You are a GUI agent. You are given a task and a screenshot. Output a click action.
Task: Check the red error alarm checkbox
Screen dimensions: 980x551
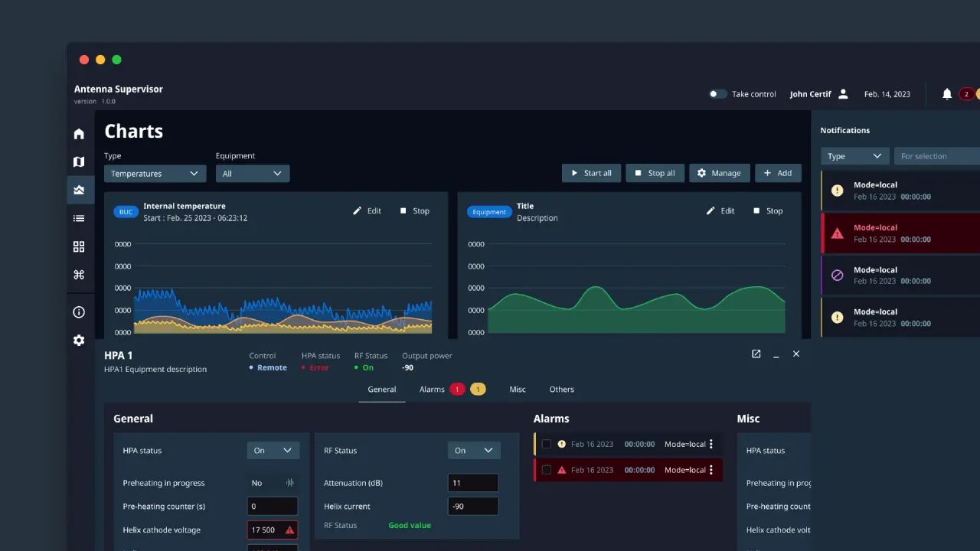(x=547, y=470)
